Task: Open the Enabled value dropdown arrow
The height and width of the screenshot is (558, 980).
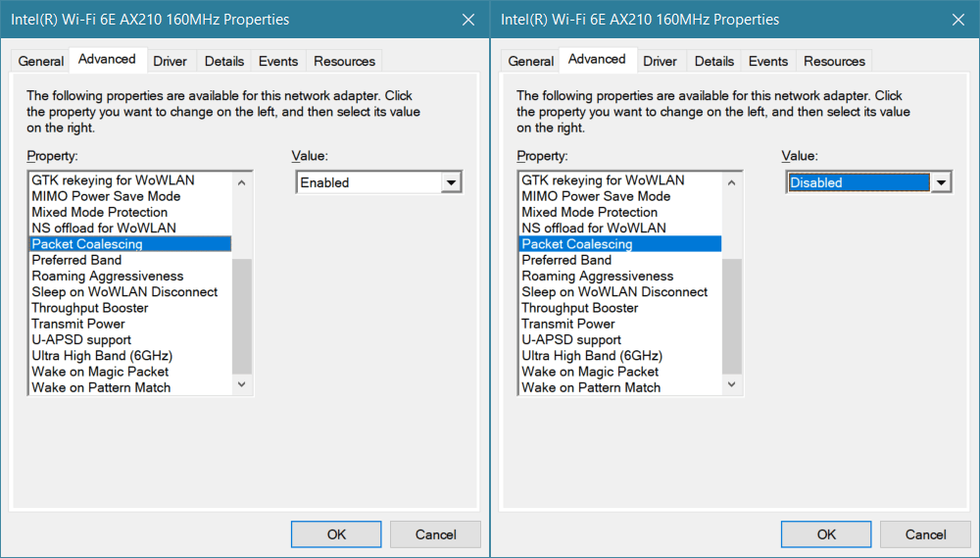Action: point(451,182)
